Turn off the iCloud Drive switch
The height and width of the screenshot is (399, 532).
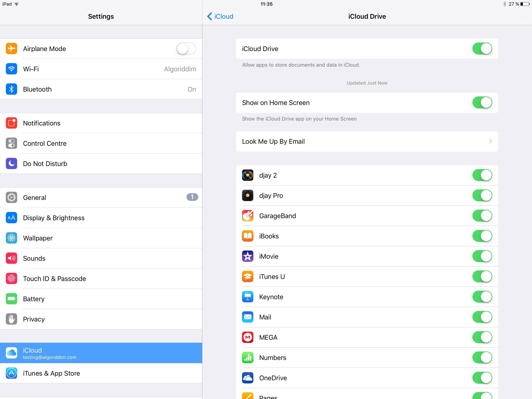[x=482, y=49]
